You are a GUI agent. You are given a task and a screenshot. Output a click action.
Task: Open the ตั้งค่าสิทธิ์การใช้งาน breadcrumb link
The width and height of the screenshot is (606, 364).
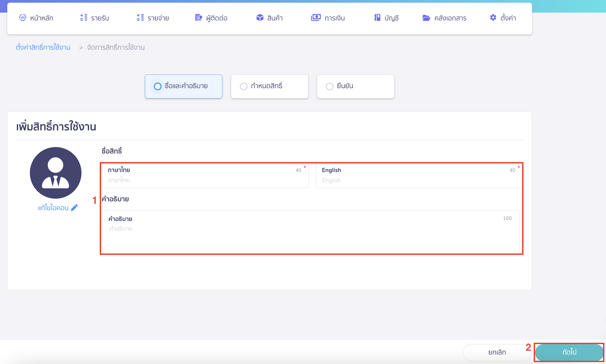point(43,47)
